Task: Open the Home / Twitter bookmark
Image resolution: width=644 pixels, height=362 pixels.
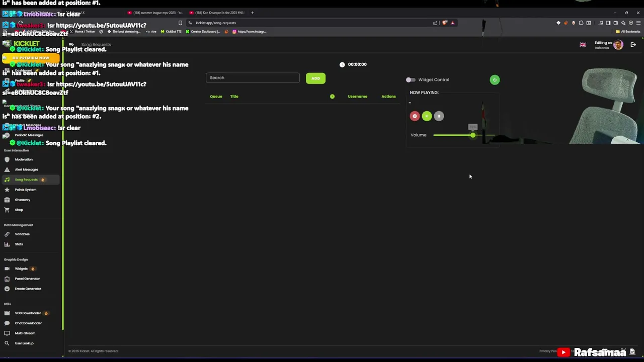Action: tap(83, 32)
